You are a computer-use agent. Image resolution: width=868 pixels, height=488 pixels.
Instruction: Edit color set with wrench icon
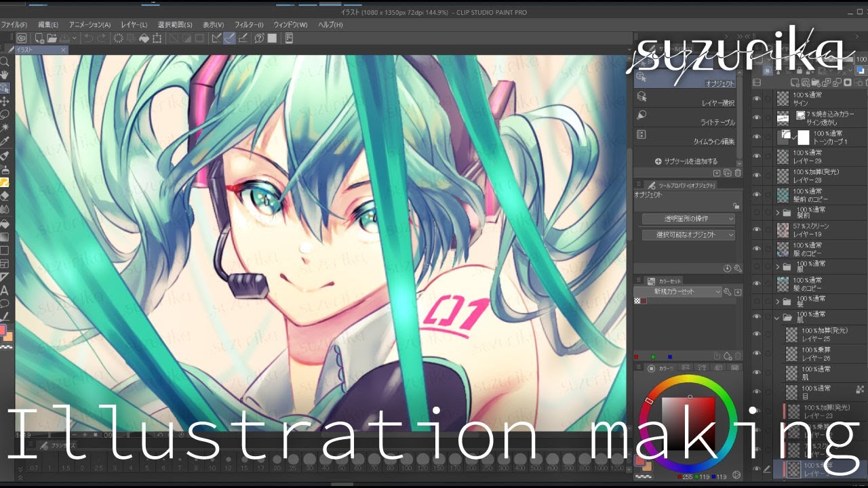pos(727,292)
